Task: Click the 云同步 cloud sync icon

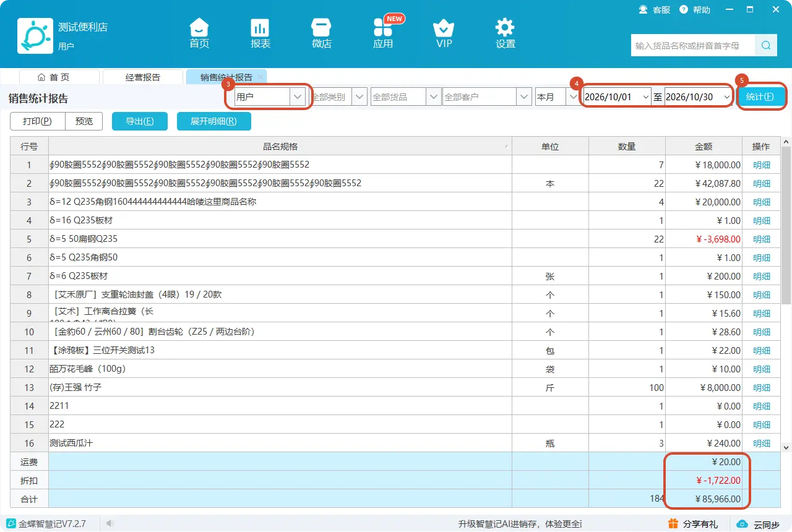Action: (742, 524)
